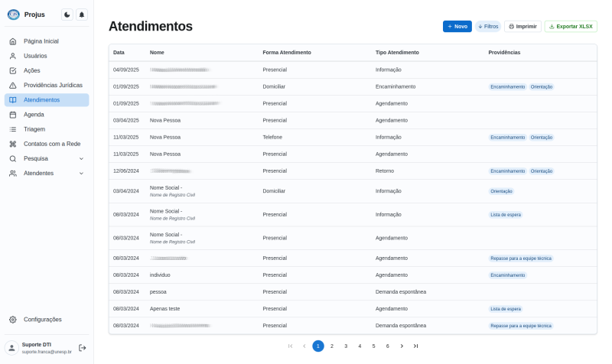Open Configurações in the sidebar

[x=43, y=319]
